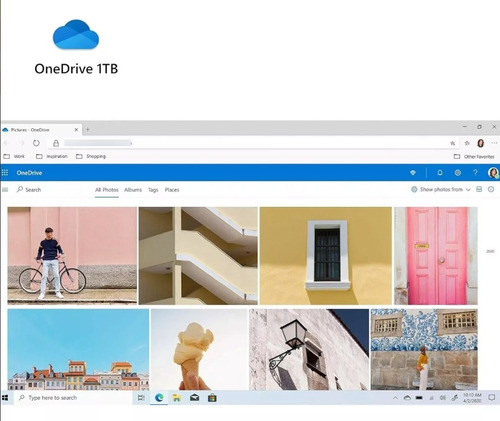Click the Edge taskbar icon

coord(159,398)
